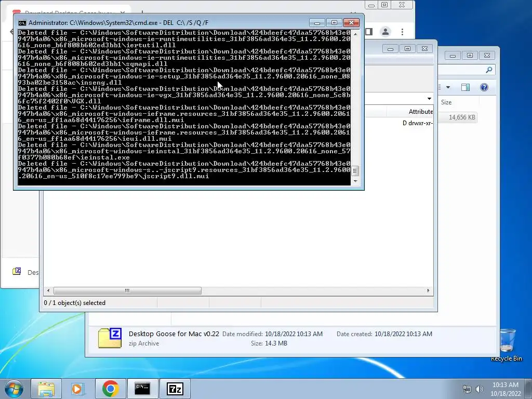Viewport: 532px width, 399px height.
Task: Close the cmd.exe DEL window
Action: [352, 23]
